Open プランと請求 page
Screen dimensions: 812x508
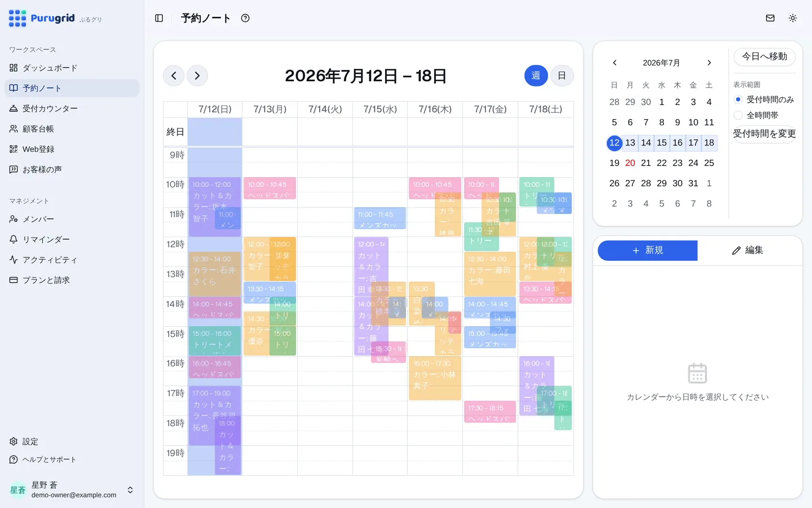[x=72, y=280]
